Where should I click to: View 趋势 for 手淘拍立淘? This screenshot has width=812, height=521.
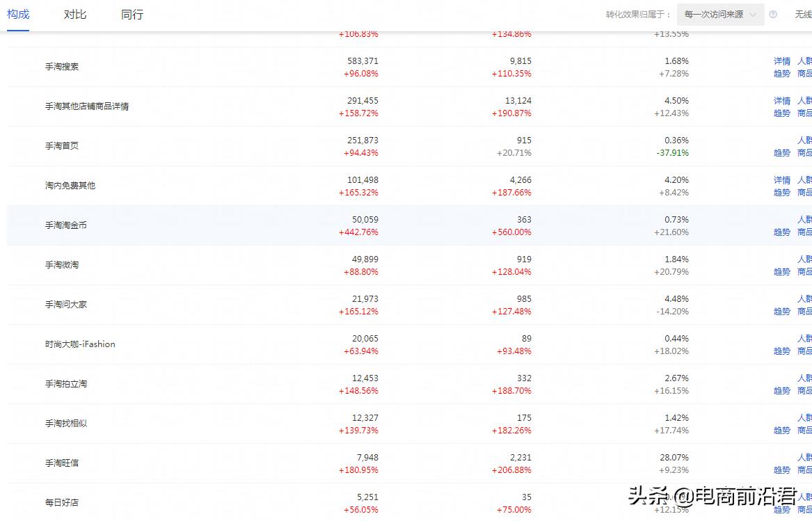tap(782, 390)
